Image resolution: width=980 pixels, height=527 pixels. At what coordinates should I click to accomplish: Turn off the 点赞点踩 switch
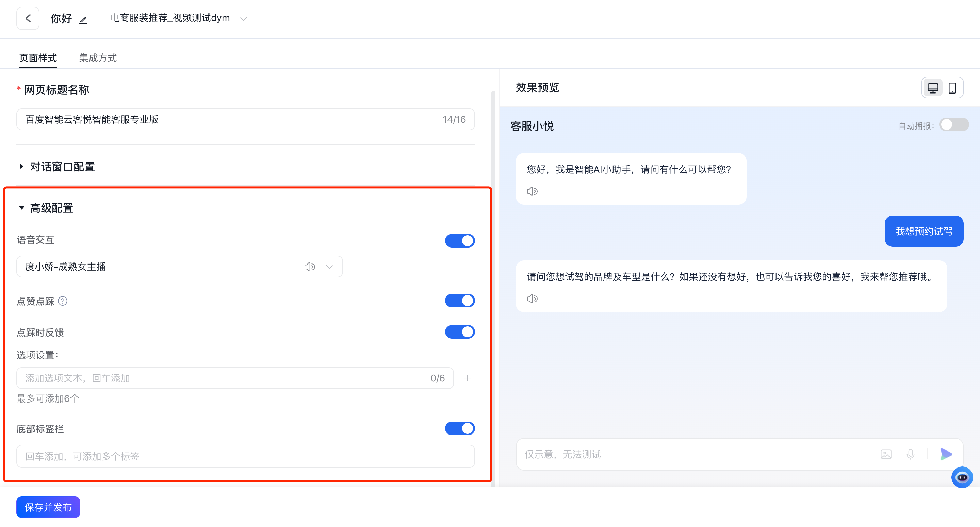point(460,300)
